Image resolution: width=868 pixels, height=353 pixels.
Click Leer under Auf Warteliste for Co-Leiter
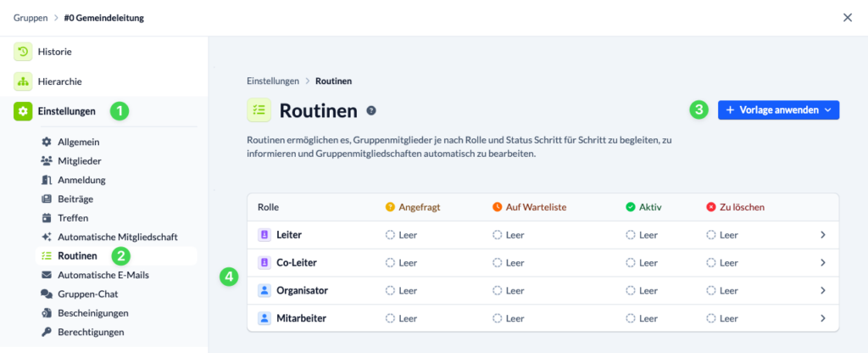coord(509,263)
